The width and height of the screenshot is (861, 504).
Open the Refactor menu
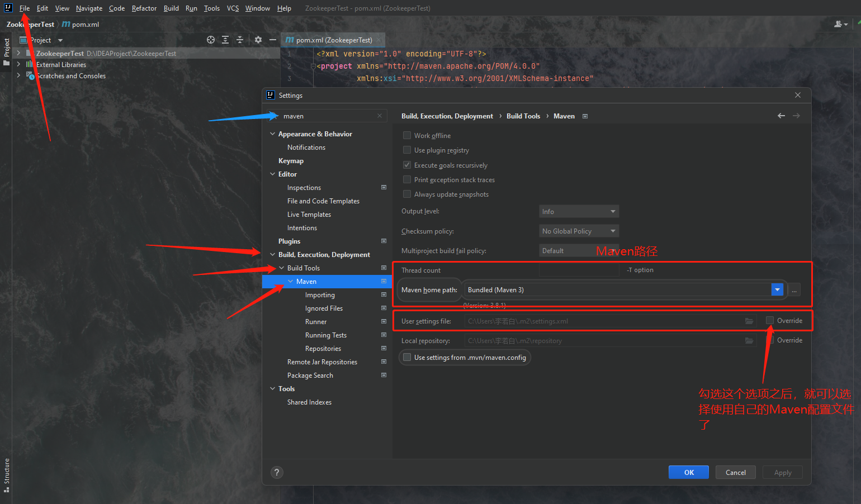pos(144,8)
